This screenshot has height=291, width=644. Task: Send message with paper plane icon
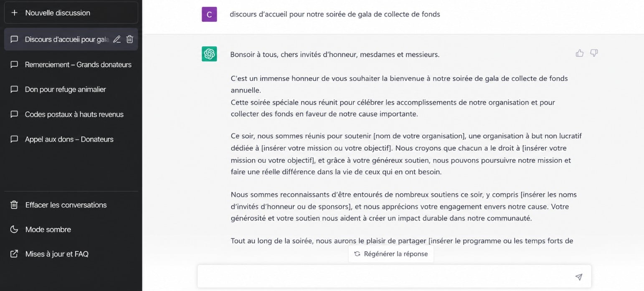pos(579,277)
